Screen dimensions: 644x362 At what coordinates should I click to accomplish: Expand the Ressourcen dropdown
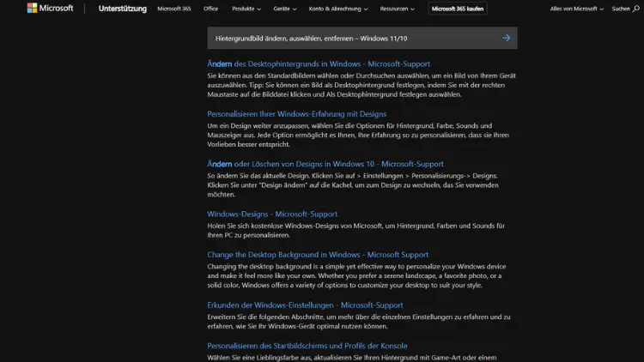pyautogui.click(x=398, y=9)
